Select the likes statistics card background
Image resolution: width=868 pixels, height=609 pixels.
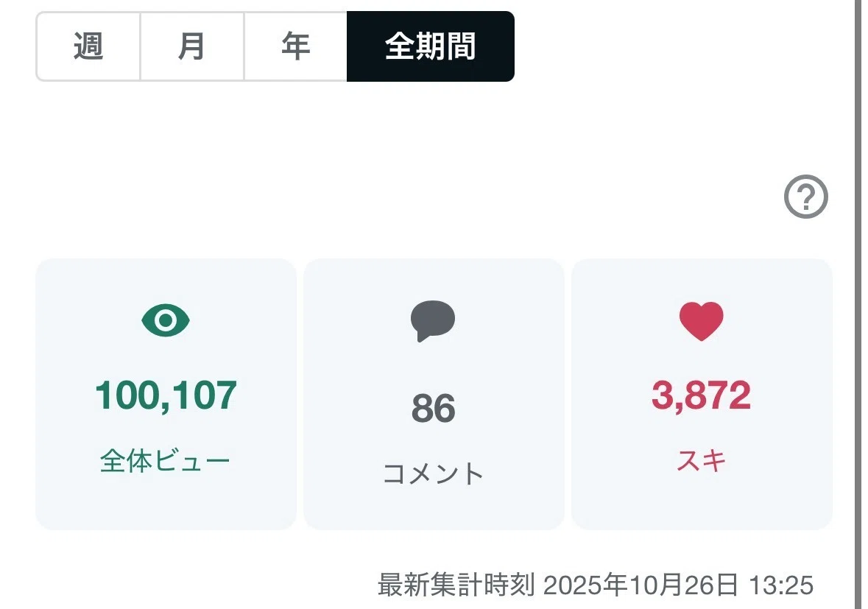[702, 394]
